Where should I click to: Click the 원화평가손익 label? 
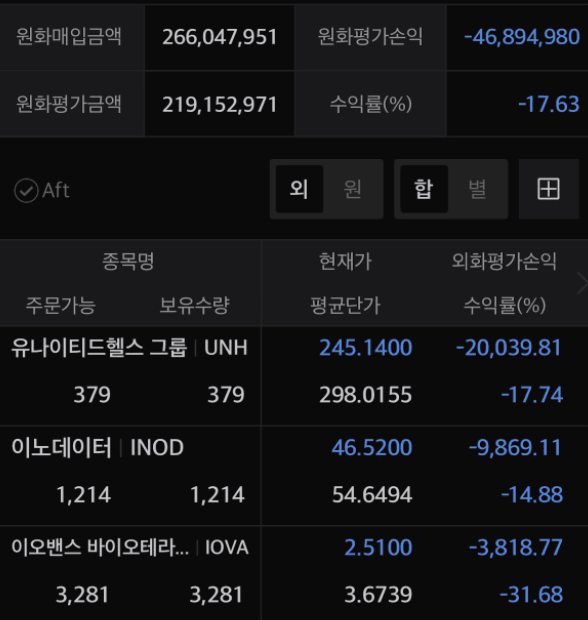370,36
